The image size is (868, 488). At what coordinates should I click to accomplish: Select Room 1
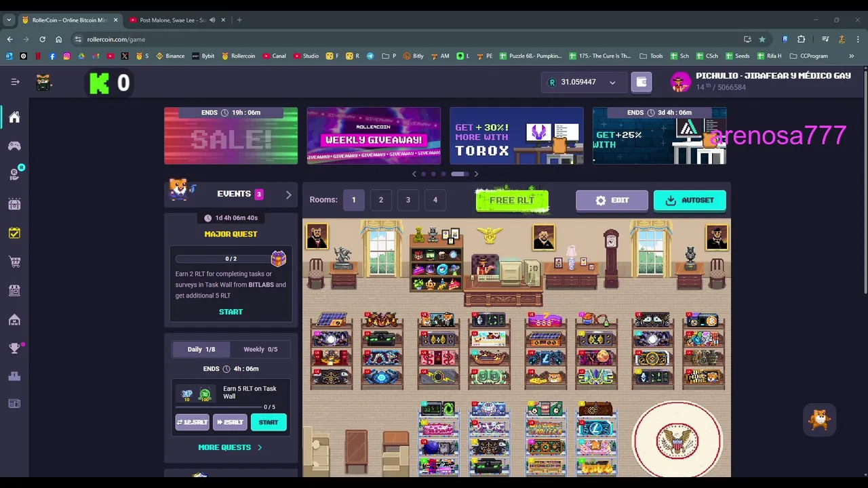pyautogui.click(x=353, y=200)
